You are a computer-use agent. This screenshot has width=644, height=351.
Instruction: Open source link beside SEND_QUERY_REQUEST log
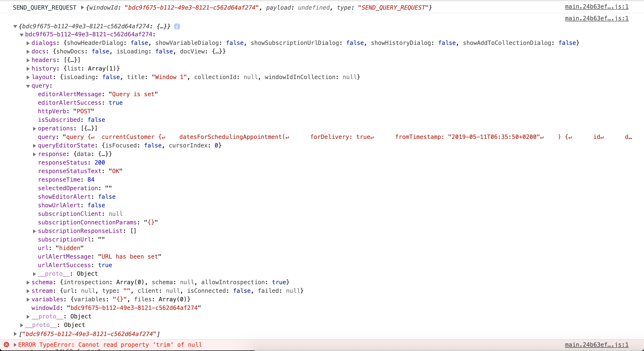point(597,7)
